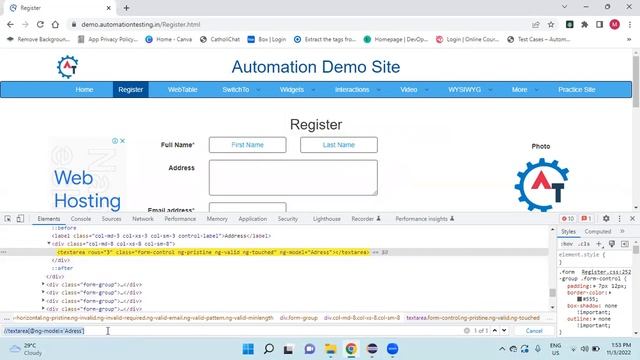Jump to next search match in Elements

pos(504,331)
